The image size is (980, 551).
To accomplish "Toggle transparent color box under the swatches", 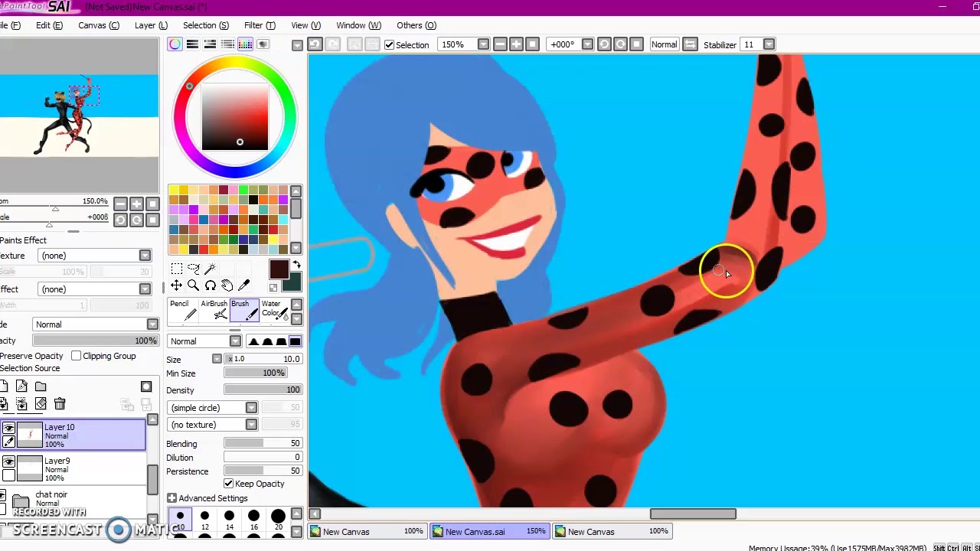I will coord(273,288).
